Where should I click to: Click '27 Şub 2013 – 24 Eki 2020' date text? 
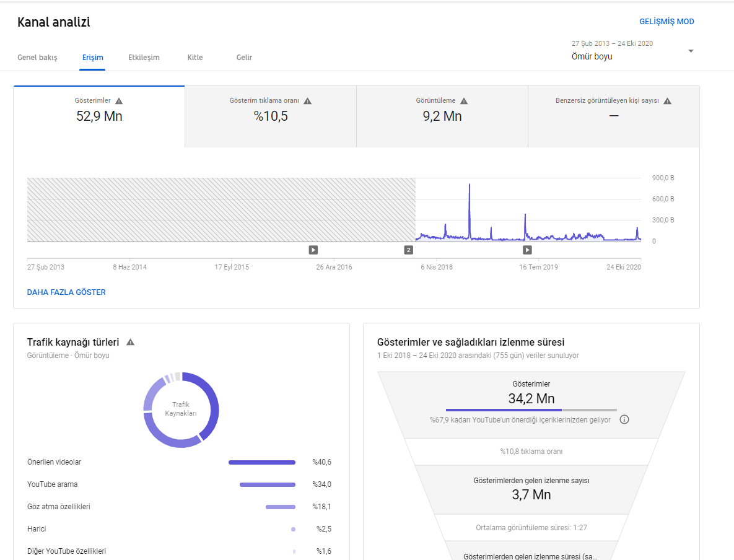tap(613, 43)
